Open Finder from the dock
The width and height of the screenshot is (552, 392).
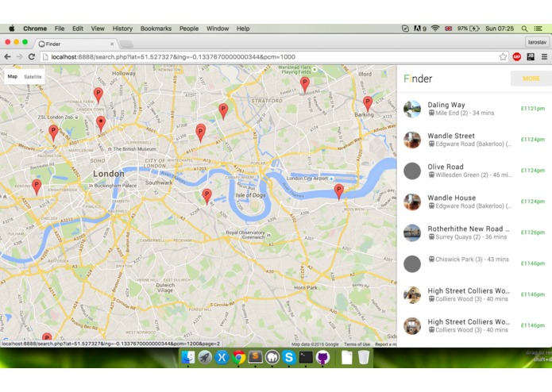[x=188, y=358]
